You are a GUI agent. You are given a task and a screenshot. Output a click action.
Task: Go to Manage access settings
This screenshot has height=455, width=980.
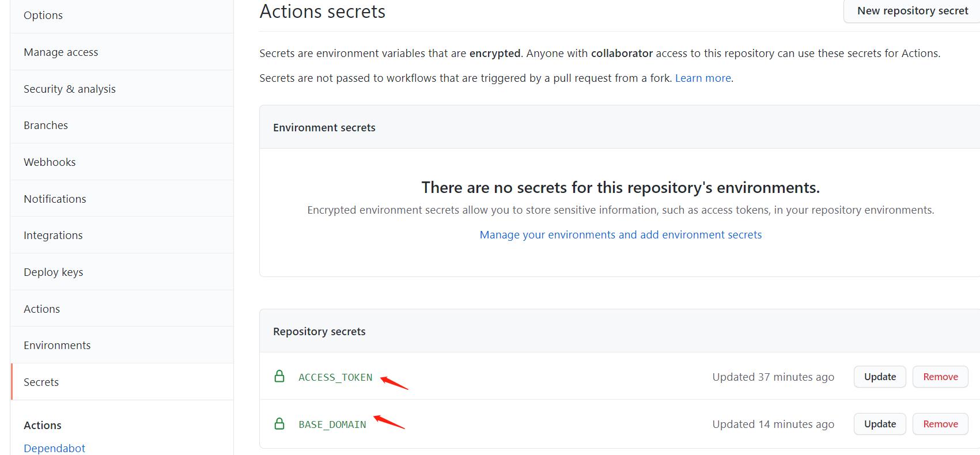point(61,52)
